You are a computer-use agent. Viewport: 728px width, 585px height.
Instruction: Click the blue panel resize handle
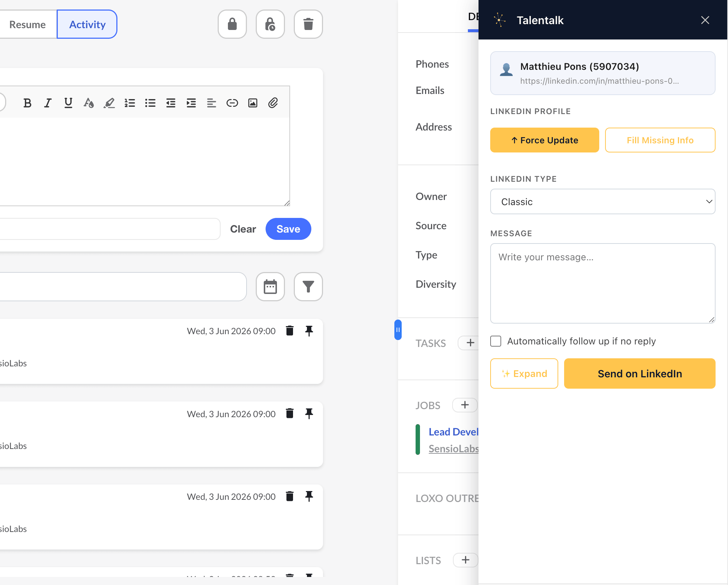click(x=398, y=330)
